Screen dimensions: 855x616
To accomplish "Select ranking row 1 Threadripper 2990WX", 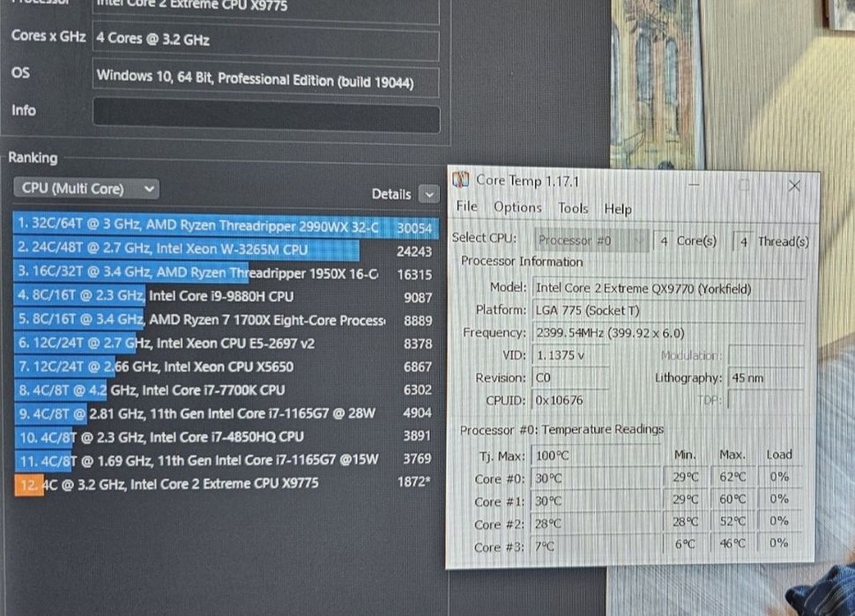I will coord(225,226).
